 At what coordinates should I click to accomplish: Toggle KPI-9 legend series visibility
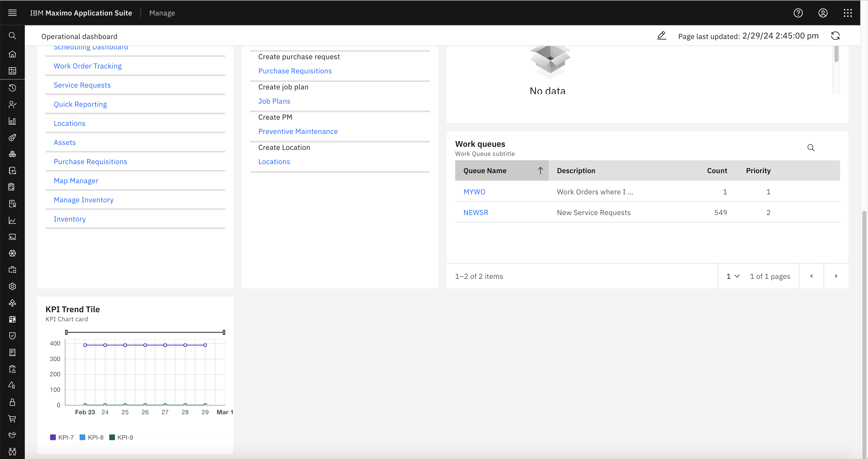(x=121, y=438)
